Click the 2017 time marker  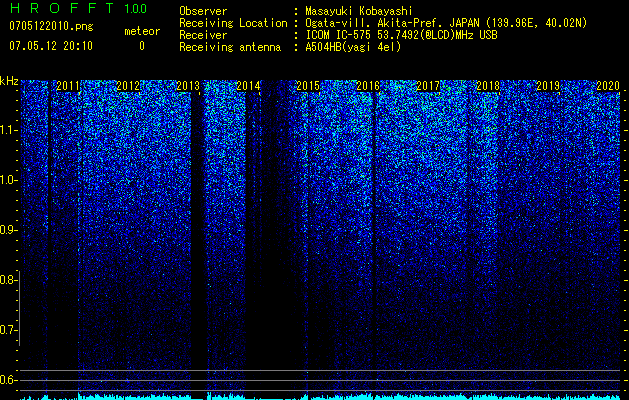tap(428, 86)
